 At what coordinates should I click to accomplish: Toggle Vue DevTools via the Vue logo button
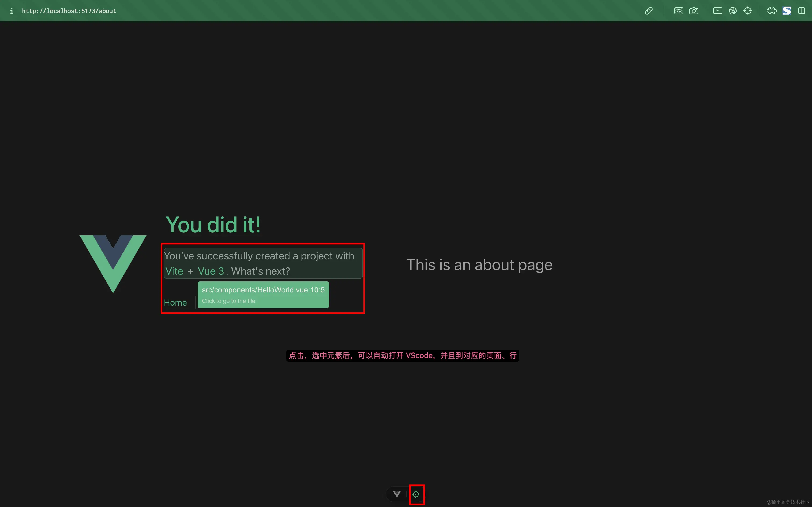[396, 494]
